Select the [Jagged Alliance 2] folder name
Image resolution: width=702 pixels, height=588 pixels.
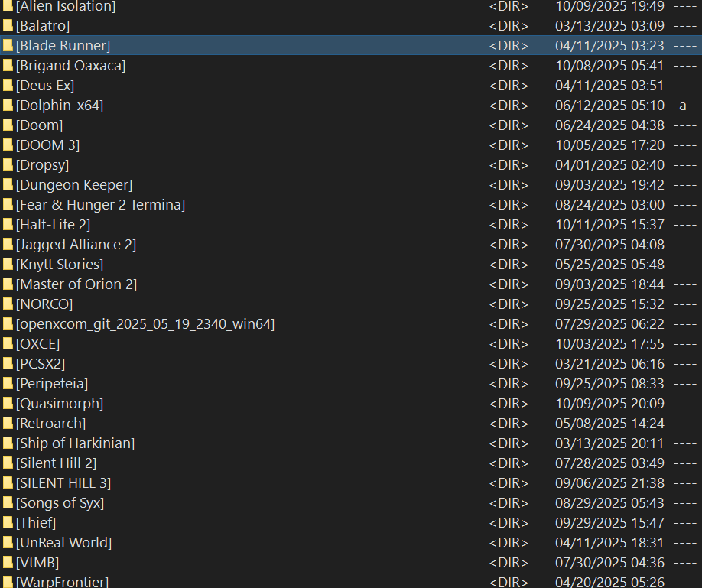tap(76, 244)
